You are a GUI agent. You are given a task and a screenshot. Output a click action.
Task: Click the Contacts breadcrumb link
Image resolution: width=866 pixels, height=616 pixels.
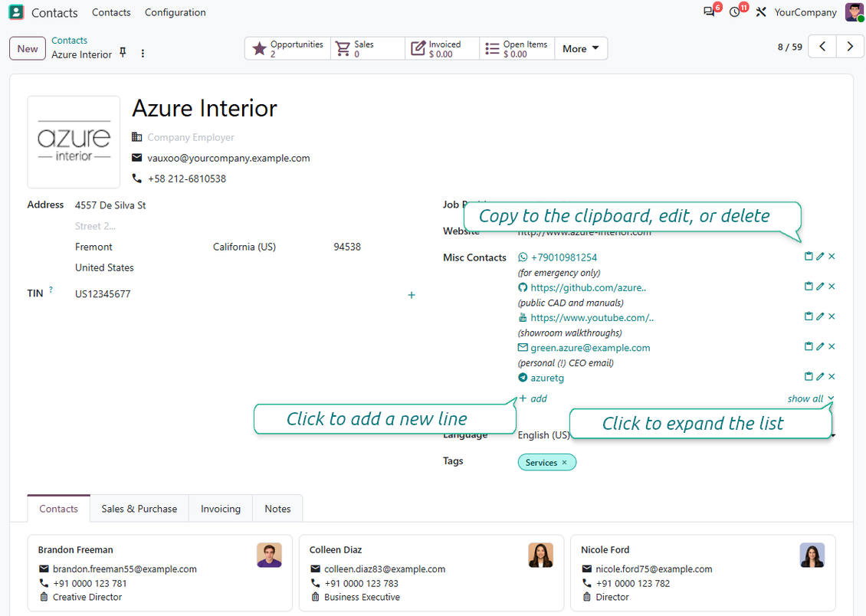point(69,41)
